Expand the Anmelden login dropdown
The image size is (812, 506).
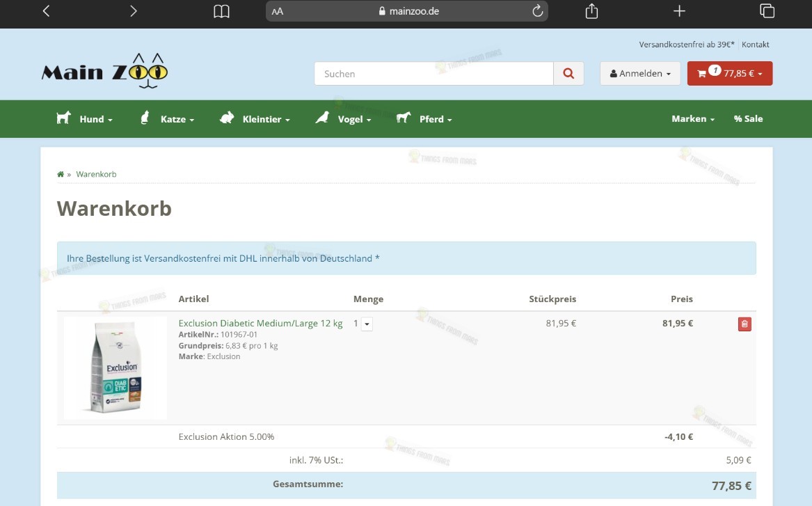pyautogui.click(x=640, y=74)
